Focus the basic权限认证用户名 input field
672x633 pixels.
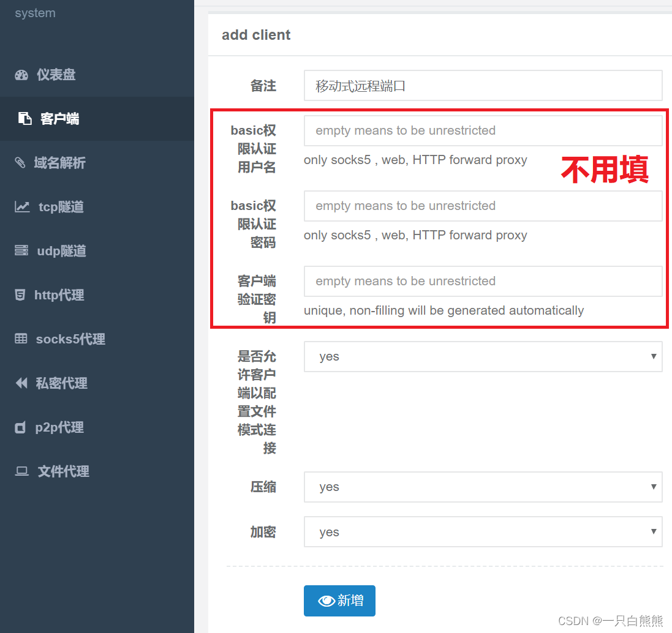click(x=483, y=130)
